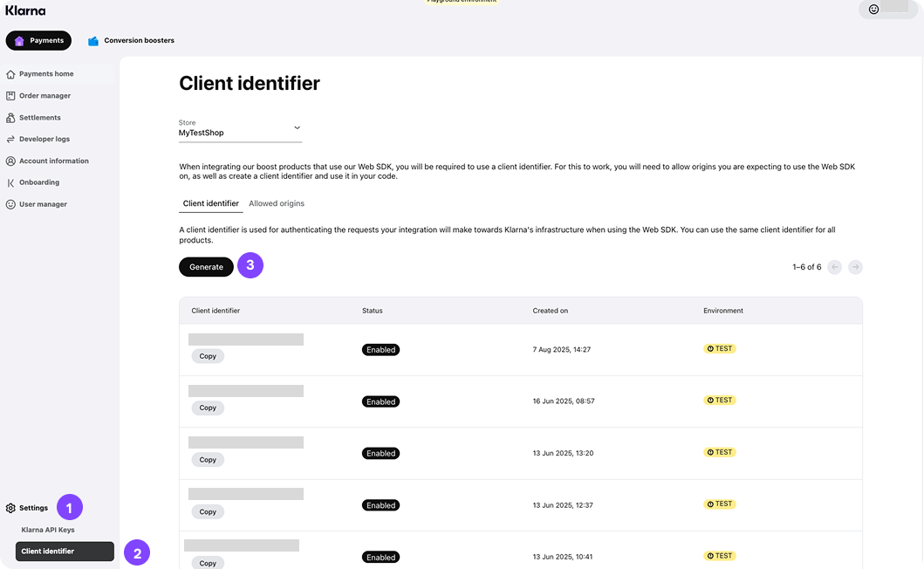Click the Account information icon
The image size is (924, 569).
coord(10,161)
